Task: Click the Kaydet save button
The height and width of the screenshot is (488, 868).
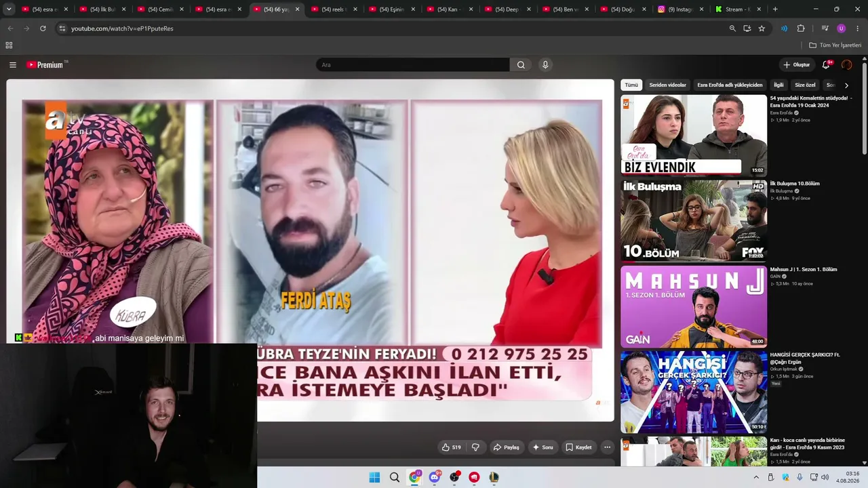Action: (x=578, y=447)
